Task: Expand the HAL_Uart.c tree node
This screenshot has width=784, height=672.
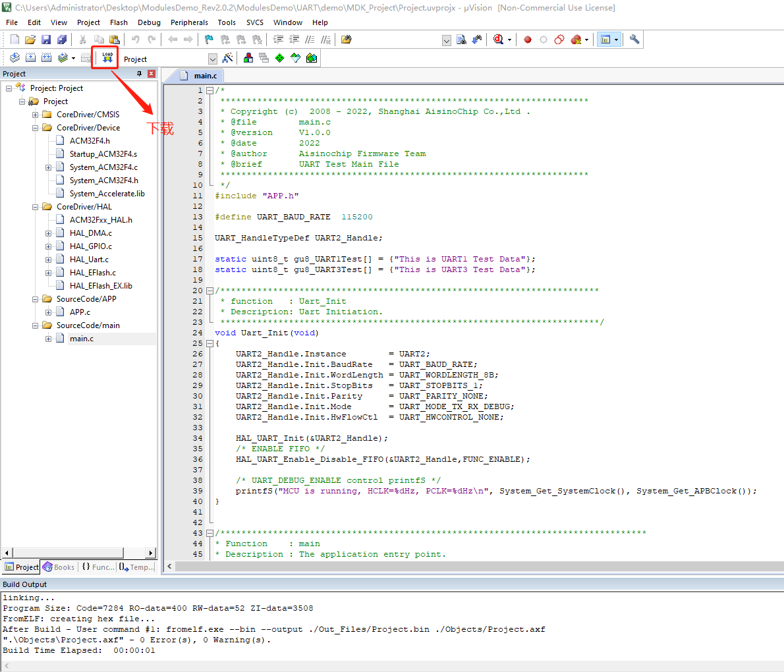Action: pyautogui.click(x=48, y=260)
